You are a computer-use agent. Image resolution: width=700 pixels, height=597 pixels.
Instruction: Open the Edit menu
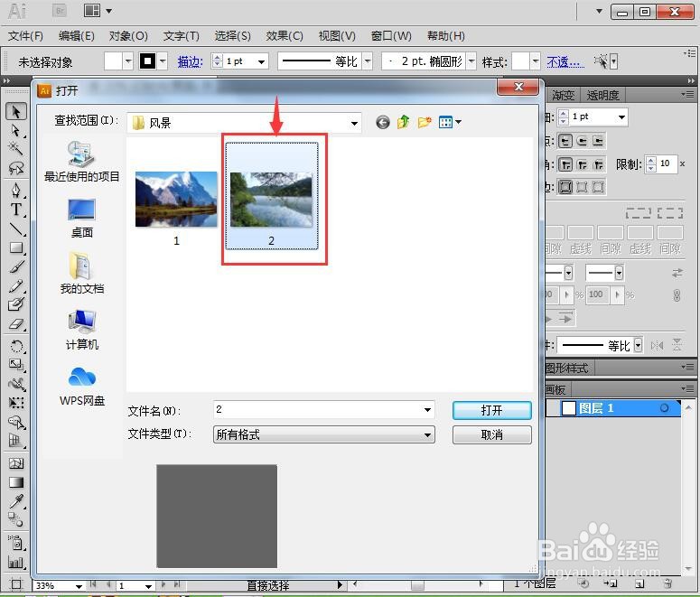tap(77, 36)
